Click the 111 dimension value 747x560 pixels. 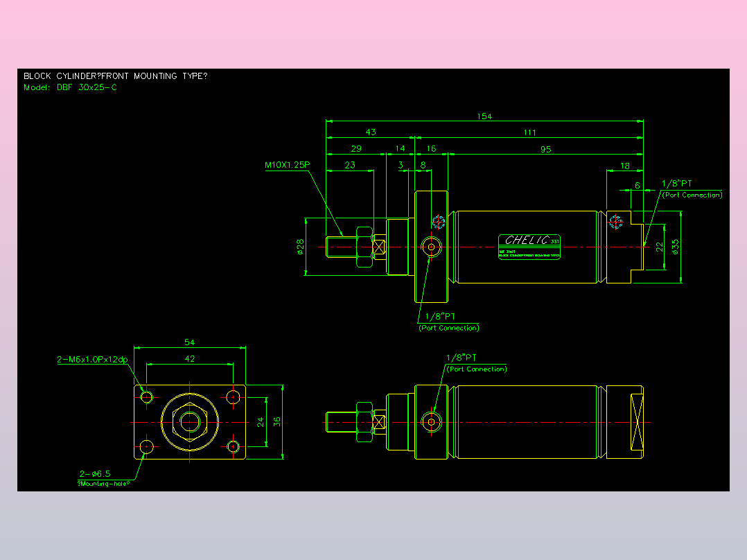(x=529, y=132)
